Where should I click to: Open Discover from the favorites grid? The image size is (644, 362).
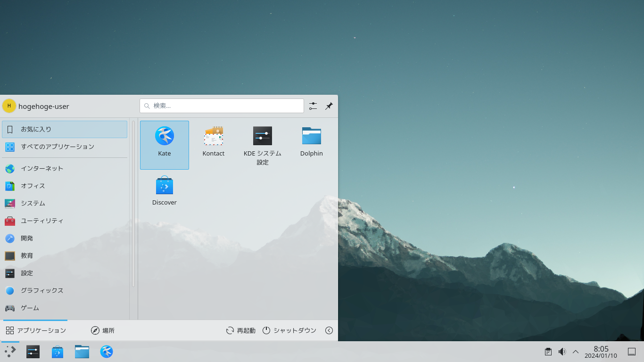(x=165, y=194)
